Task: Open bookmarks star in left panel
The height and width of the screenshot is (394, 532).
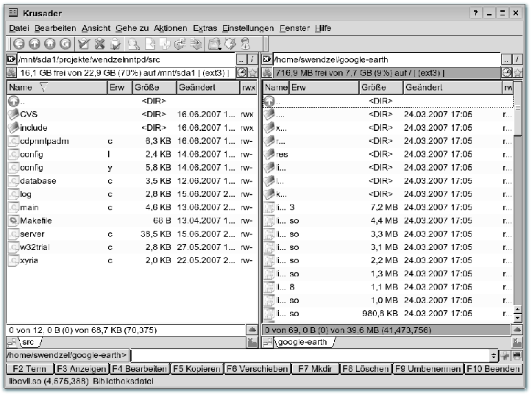Action: tap(253, 73)
